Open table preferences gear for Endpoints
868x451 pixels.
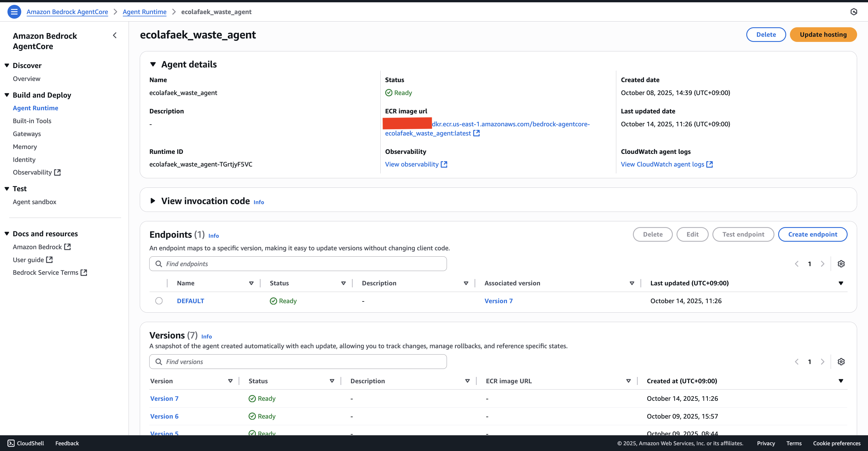[x=841, y=264]
